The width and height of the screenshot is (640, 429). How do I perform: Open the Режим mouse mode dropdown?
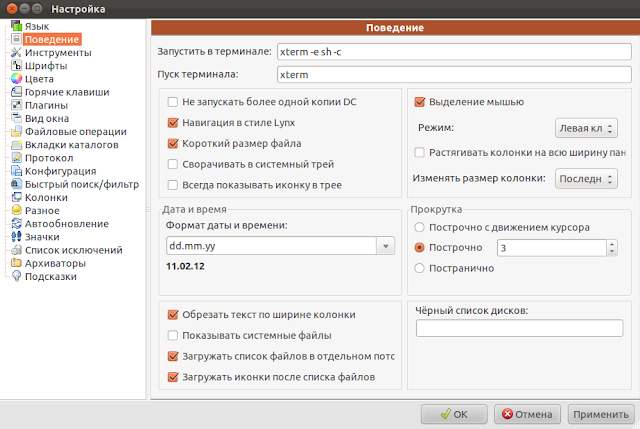[x=586, y=128]
